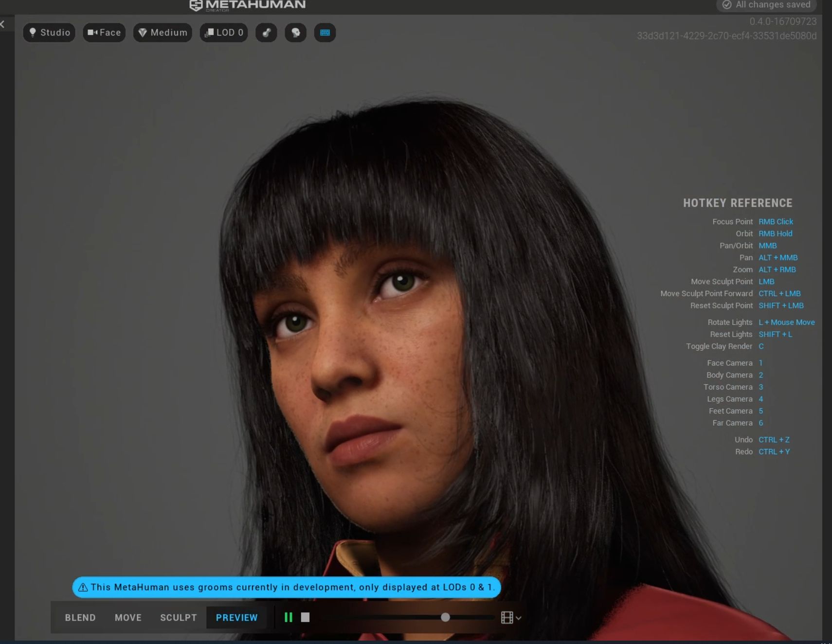Click the All changes saved status
The height and width of the screenshot is (644, 832).
coord(767,5)
